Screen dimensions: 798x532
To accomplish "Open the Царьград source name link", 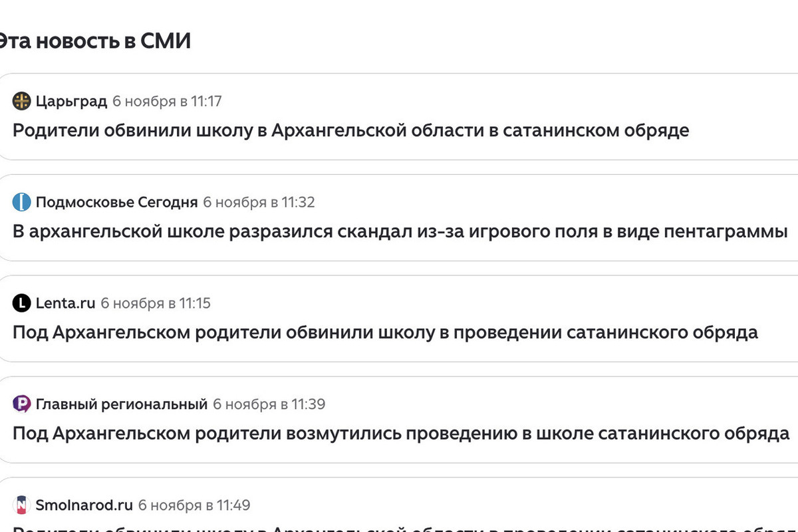I will click(x=71, y=101).
